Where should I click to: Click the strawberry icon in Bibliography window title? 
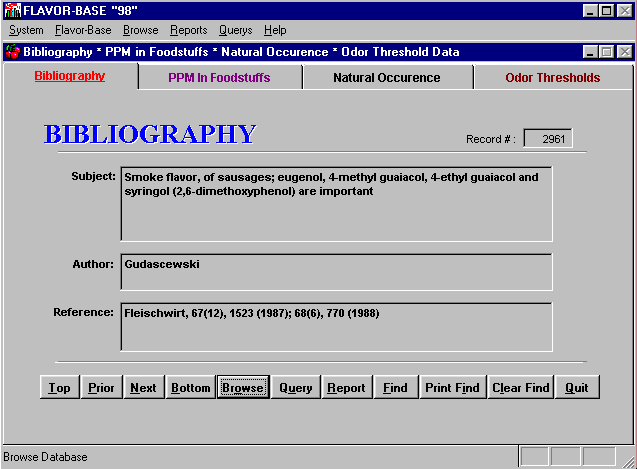coord(12,51)
